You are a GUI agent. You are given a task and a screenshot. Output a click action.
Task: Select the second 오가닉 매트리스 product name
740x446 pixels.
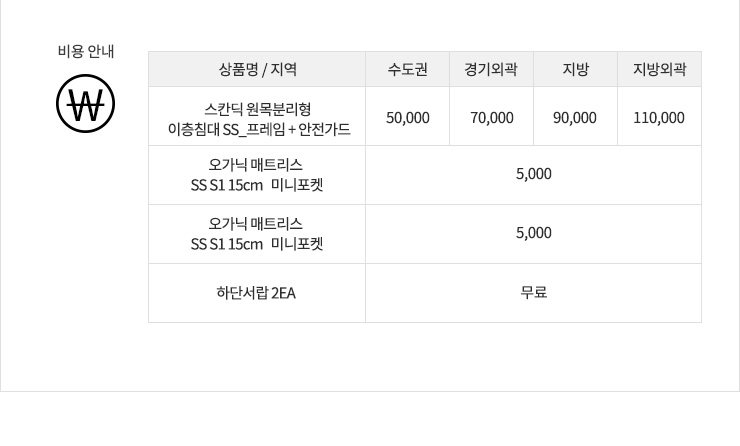click(256, 223)
